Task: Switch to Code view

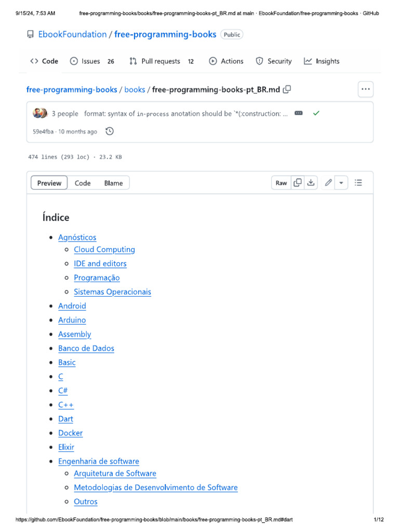Action: (x=83, y=183)
